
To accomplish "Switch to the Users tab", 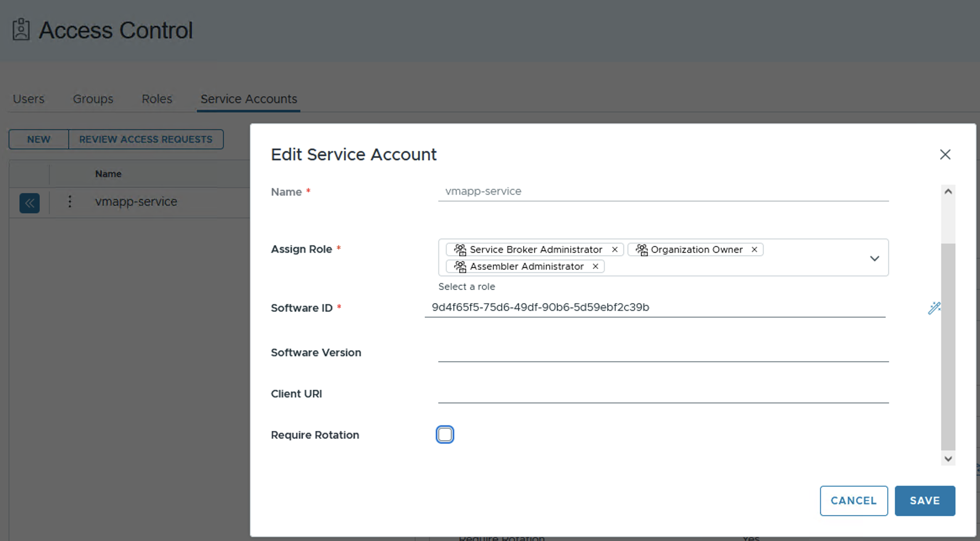I will [29, 99].
